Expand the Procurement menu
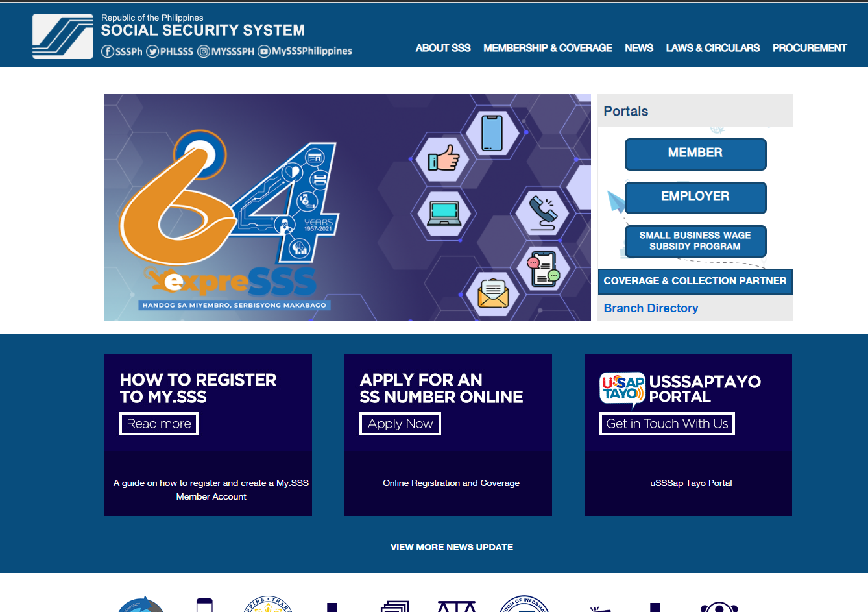868x612 pixels. (809, 48)
